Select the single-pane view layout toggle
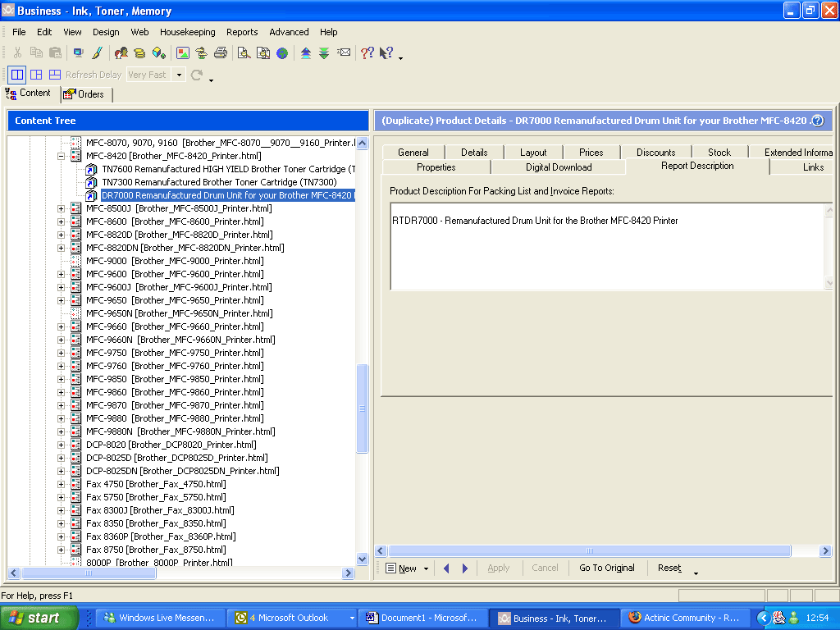 point(17,75)
